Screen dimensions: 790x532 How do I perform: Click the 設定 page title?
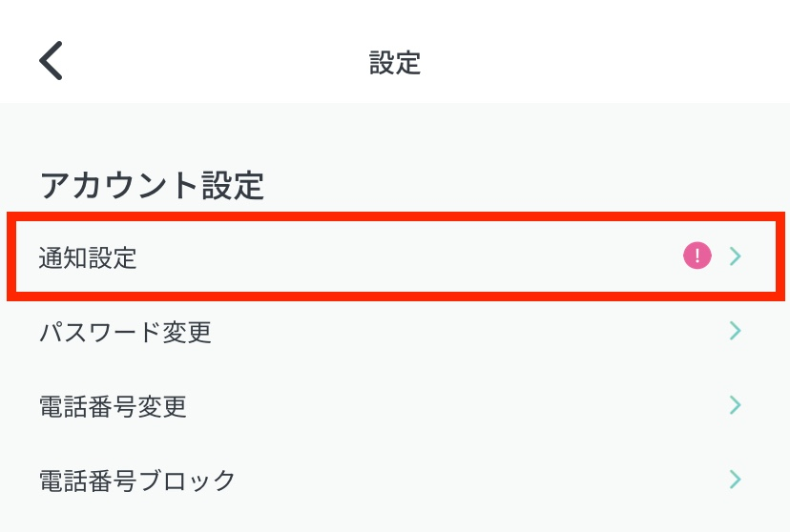point(395,63)
